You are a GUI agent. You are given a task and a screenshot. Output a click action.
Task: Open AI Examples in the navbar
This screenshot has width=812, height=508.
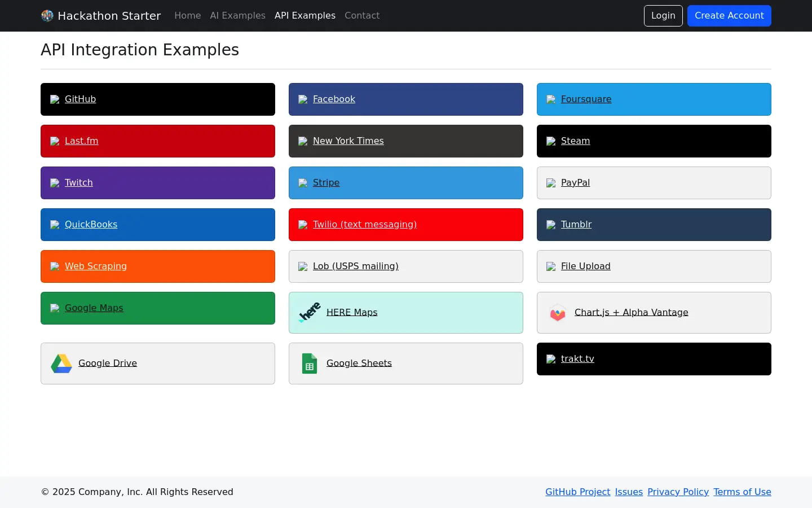pos(238,16)
